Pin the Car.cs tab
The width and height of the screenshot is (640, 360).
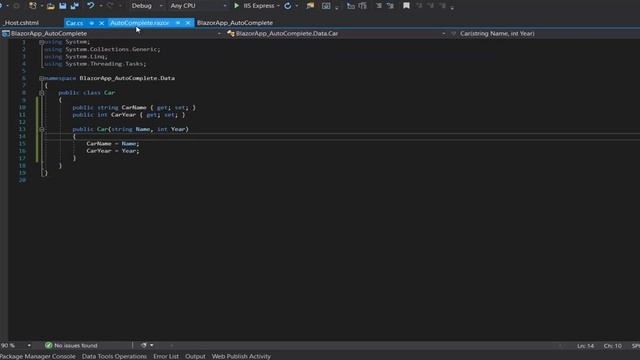point(91,23)
